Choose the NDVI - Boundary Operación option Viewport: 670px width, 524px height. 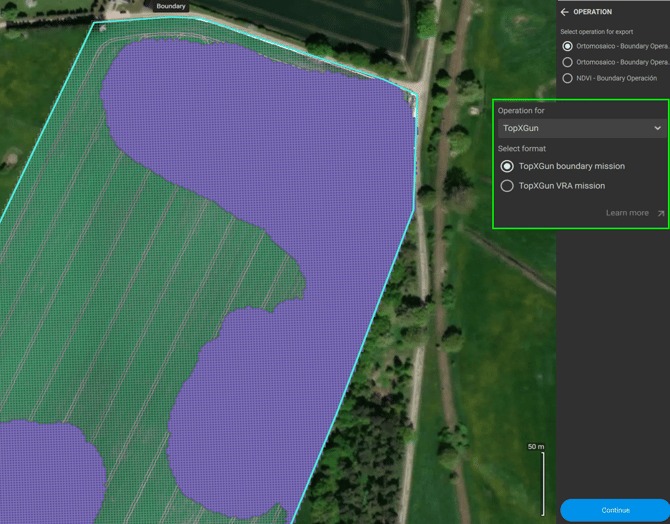568,78
